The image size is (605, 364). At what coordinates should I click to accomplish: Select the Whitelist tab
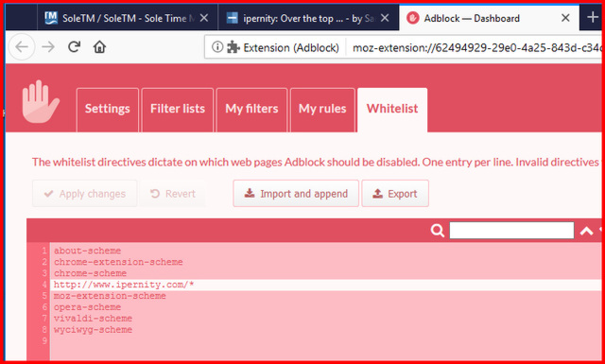pyautogui.click(x=392, y=110)
